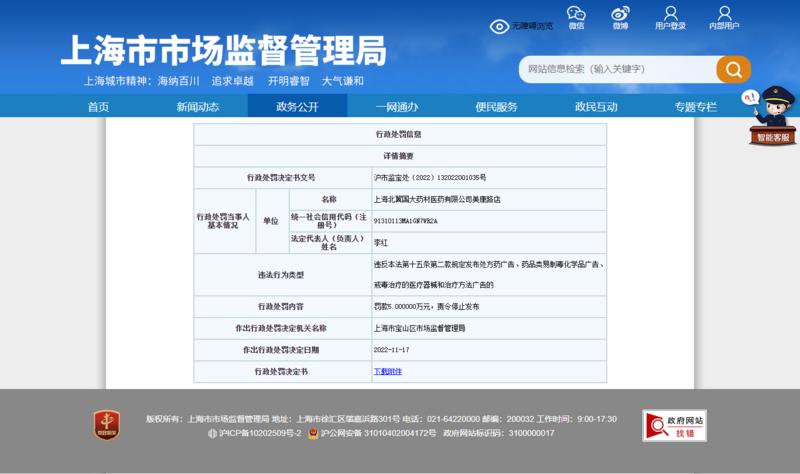Open the 一网通办 nav tab

tap(397, 107)
